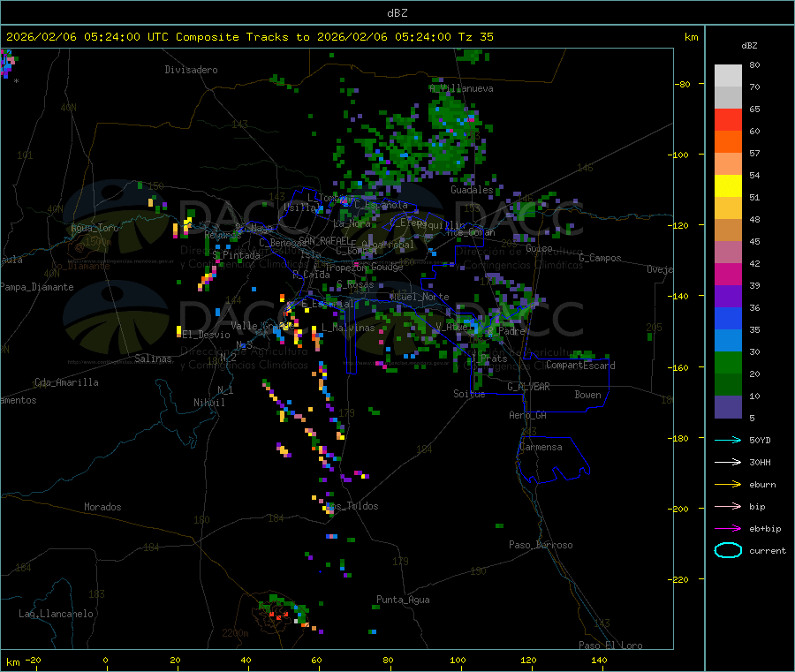
Task: Click the yellow eburn arrow in legend
Action: pyautogui.click(x=728, y=485)
